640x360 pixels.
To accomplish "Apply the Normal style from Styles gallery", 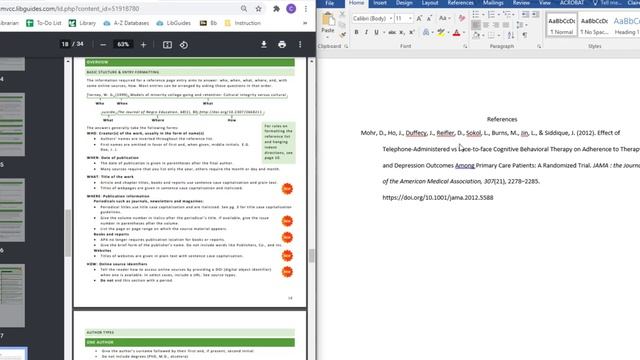I will [x=562, y=25].
